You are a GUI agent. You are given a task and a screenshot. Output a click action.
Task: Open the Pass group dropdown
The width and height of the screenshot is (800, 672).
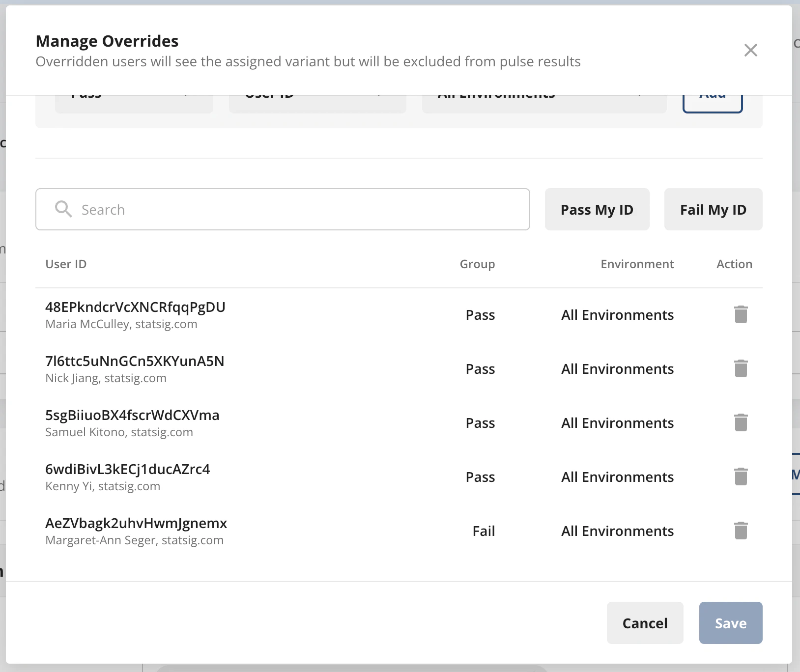coord(134,96)
